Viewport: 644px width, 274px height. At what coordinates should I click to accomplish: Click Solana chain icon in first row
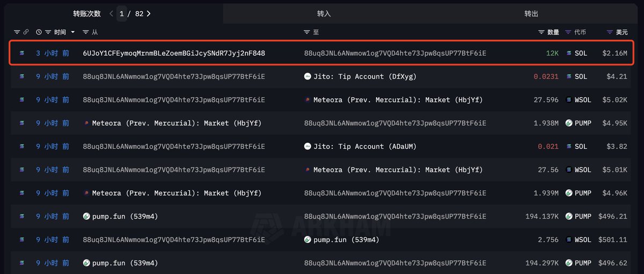22,53
